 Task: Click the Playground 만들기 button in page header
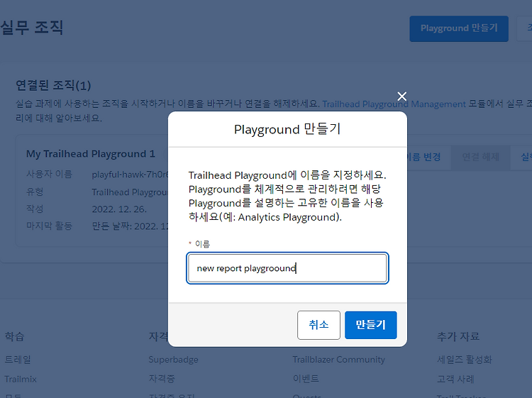click(x=459, y=28)
